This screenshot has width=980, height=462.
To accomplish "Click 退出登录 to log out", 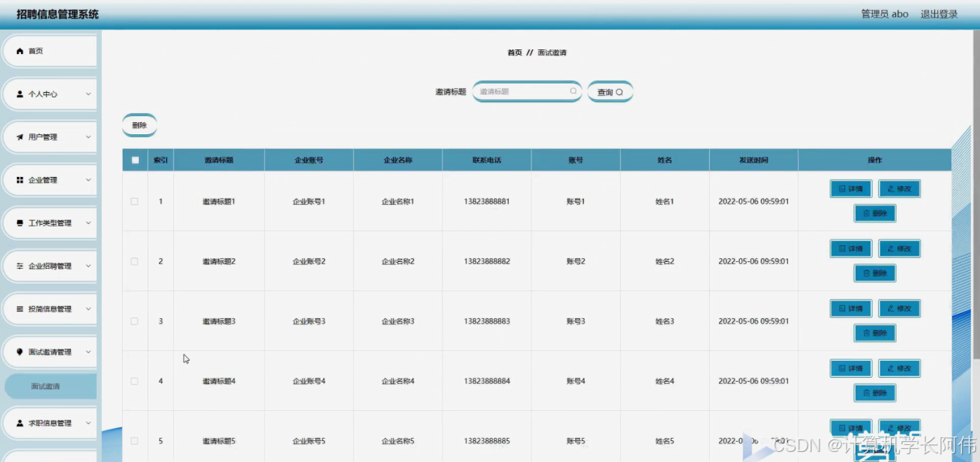I will (939, 14).
